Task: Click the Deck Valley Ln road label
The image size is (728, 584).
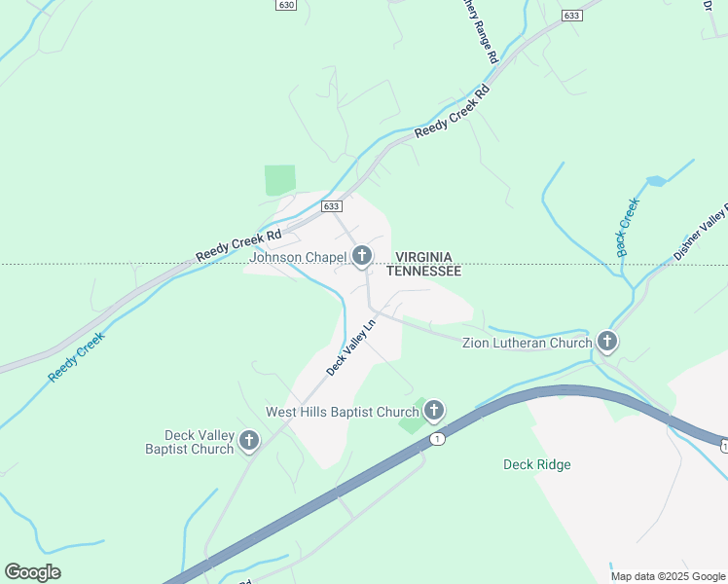Action: click(350, 347)
